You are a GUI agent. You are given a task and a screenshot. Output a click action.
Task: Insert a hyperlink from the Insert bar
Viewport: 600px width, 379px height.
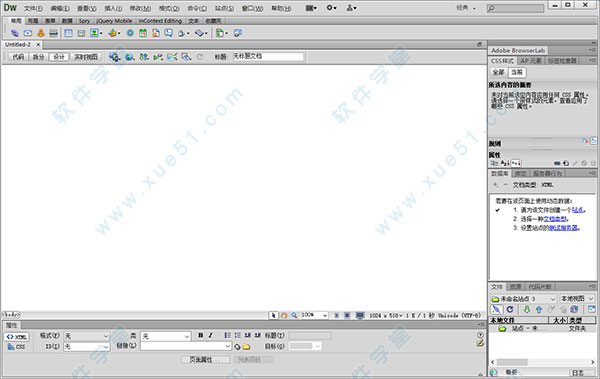pos(15,33)
